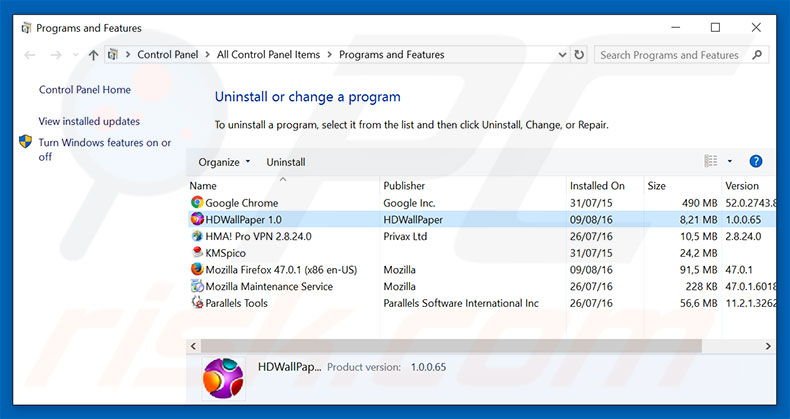790x419 pixels.
Task: Click the address bar Control Panel icon
Action: tap(113, 54)
